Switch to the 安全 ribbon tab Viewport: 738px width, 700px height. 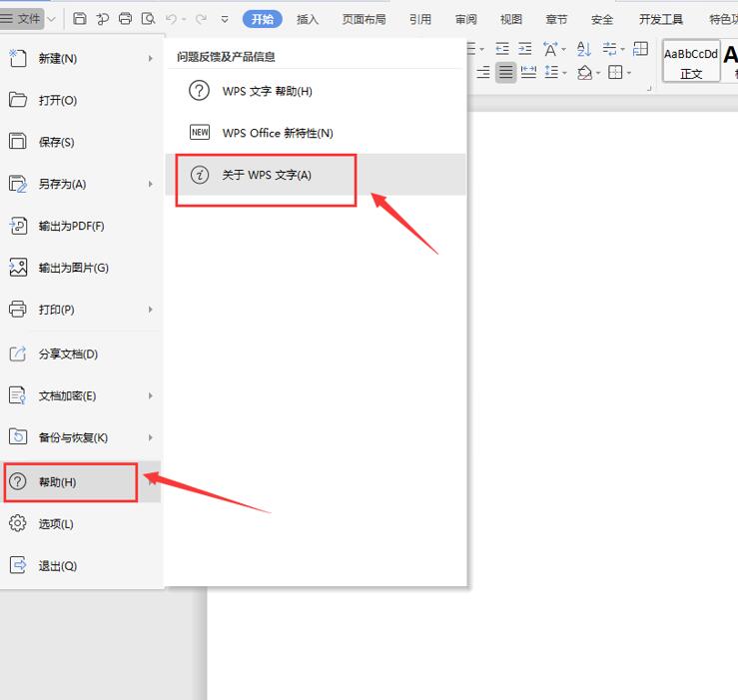(x=602, y=19)
